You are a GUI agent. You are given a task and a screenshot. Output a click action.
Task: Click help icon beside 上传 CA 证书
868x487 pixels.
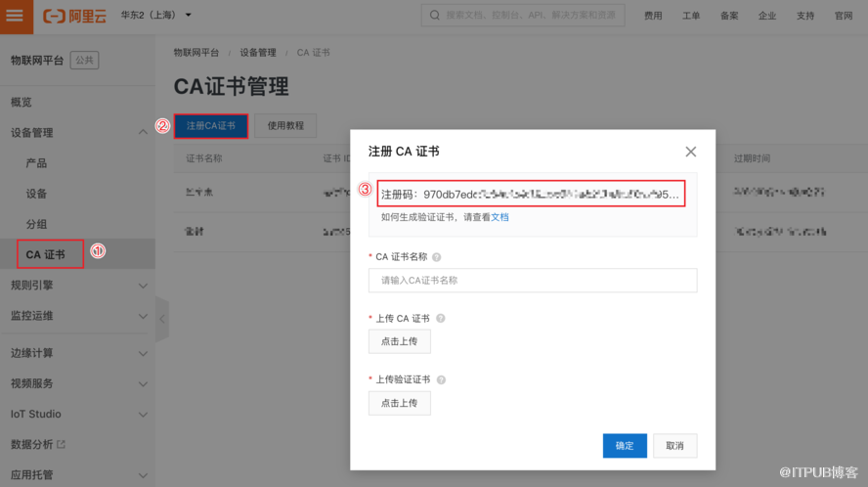(441, 319)
